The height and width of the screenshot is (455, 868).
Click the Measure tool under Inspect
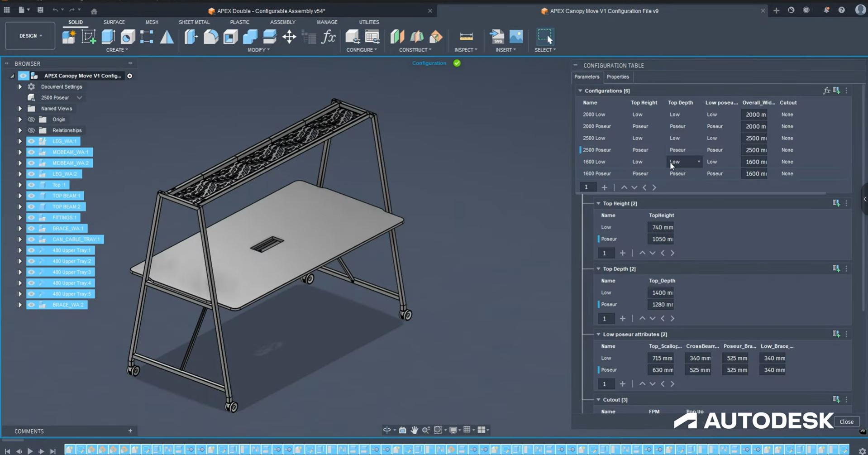click(x=466, y=36)
